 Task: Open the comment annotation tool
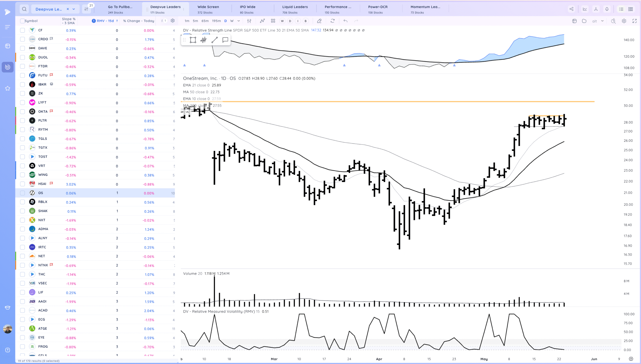point(225,40)
